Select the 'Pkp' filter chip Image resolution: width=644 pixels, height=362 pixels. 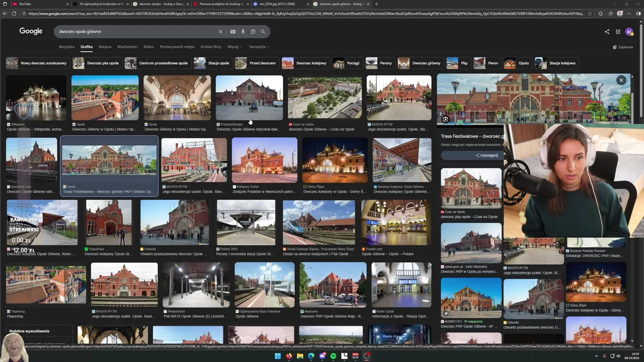pos(458,63)
